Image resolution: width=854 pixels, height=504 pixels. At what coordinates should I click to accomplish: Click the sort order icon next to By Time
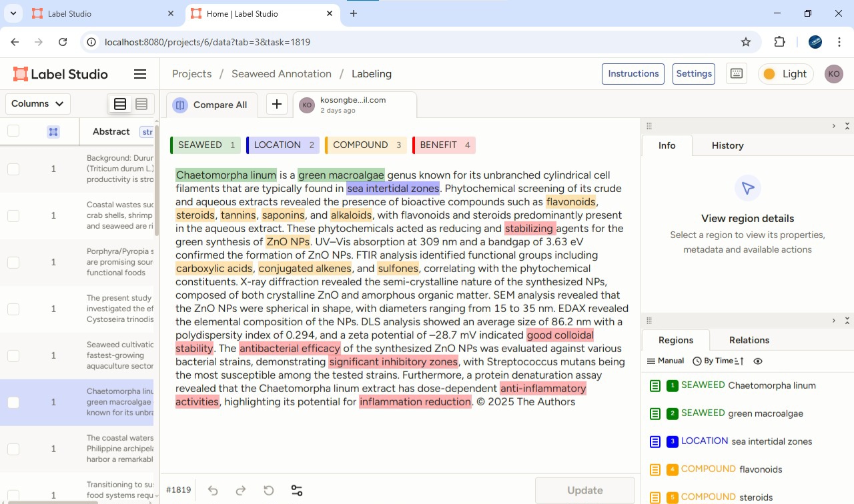(739, 361)
